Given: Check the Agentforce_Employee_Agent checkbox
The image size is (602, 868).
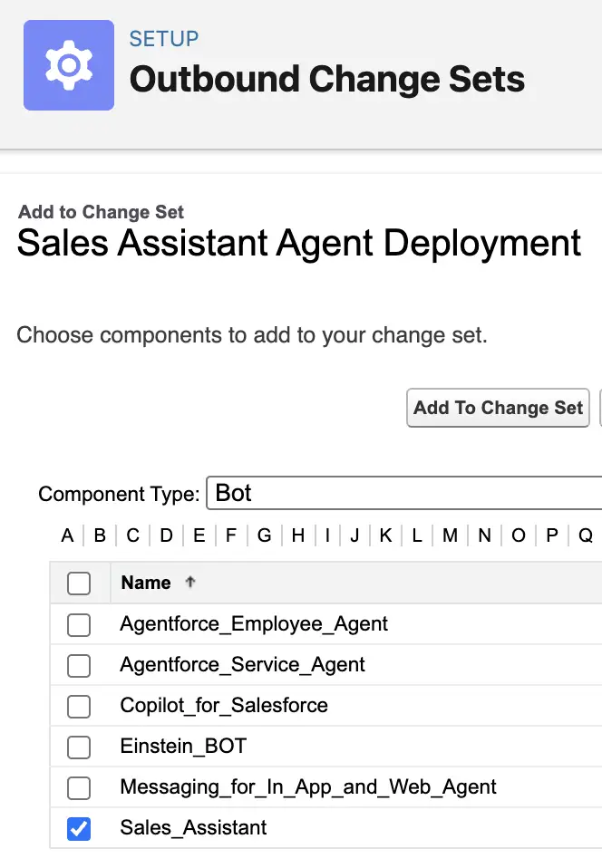Looking at the screenshot, I should [79, 625].
